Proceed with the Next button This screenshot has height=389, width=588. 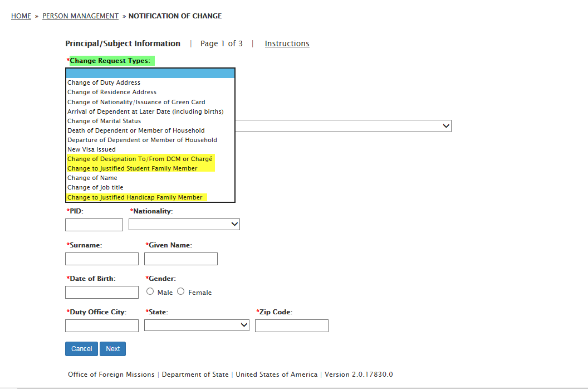pyautogui.click(x=112, y=349)
